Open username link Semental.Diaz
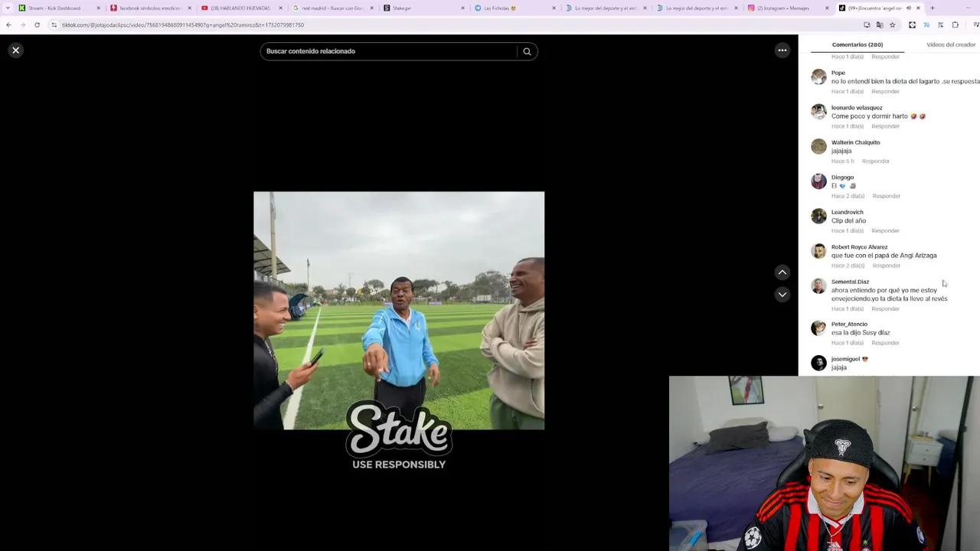Screen dimensions: 980x551 [850, 282]
